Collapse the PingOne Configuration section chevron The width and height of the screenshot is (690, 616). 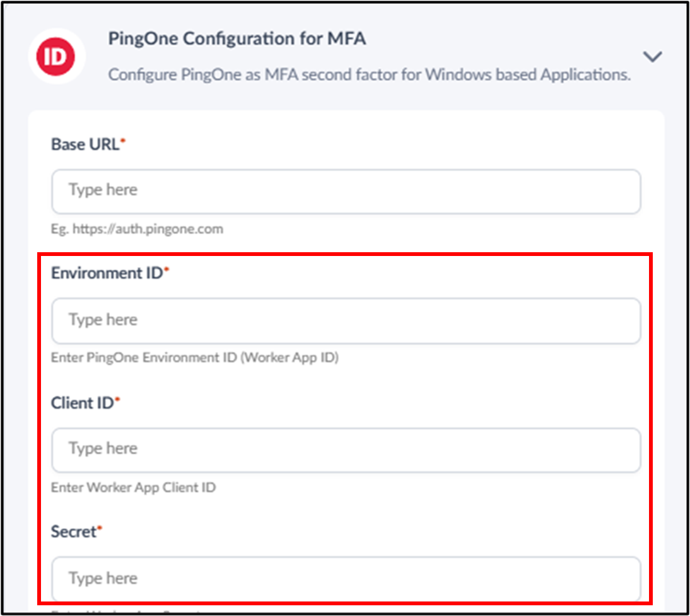coord(652,56)
